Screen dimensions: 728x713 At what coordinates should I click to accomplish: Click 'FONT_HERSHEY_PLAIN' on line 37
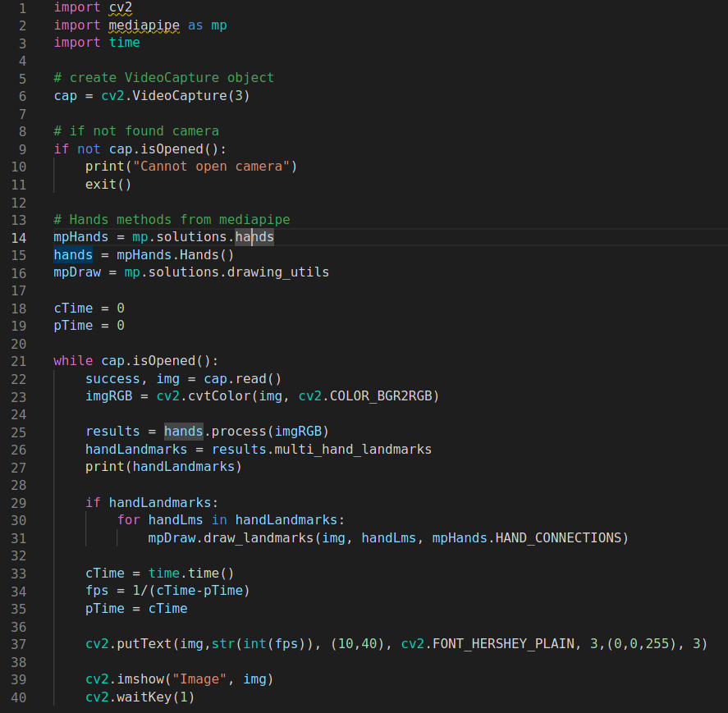coord(503,644)
